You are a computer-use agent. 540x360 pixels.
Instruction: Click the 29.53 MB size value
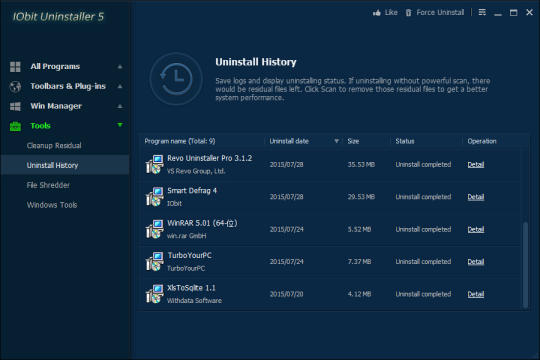coord(361,197)
